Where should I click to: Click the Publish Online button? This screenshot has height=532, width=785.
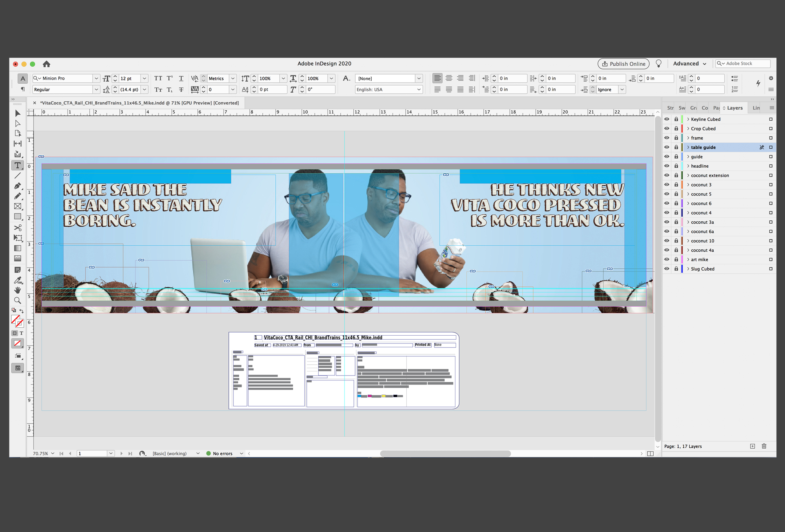(623, 64)
